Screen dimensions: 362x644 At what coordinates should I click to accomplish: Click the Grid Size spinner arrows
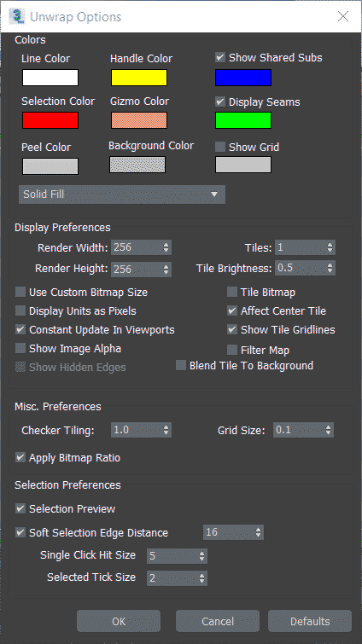pyautogui.click(x=328, y=430)
